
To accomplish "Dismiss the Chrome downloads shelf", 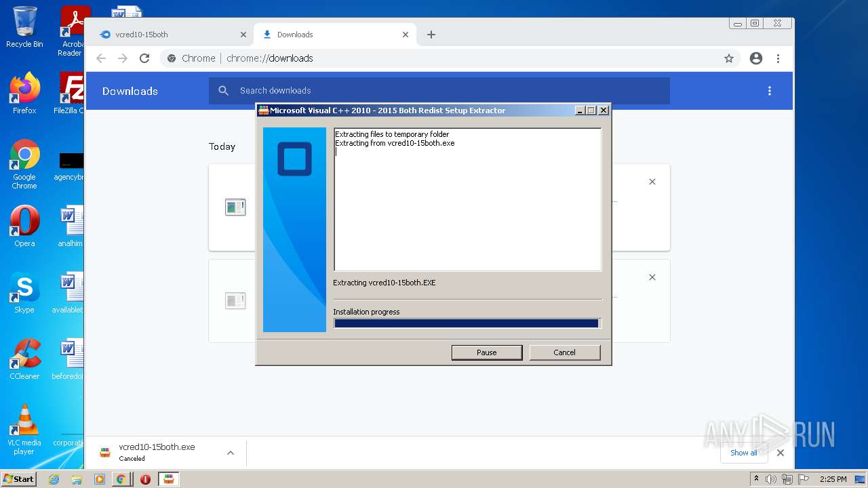I will [x=781, y=453].
